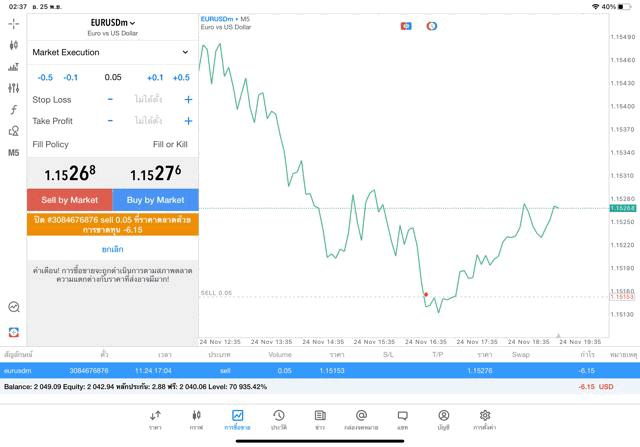
Task: Tap the orange close position #3084676876 button
Action: coord(112,224)
